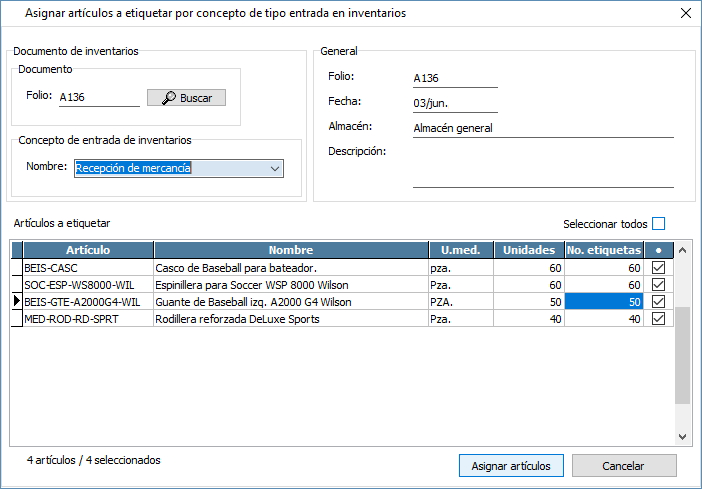Uncheck the MED-ROD-RD-SPRT row checkbox
The width and height of the screenshot is (702, 489).
click(657, 318)
